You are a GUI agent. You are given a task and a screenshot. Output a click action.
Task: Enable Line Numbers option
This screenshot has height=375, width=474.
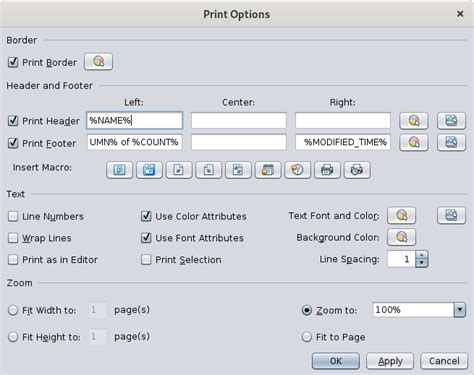[x=13, y=216]
